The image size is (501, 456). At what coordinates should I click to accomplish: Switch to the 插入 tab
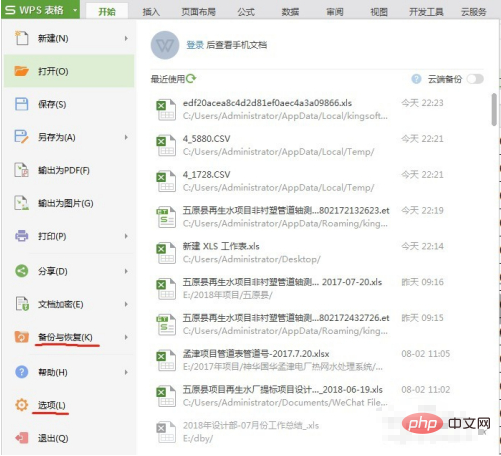click(x=151, y=12)
